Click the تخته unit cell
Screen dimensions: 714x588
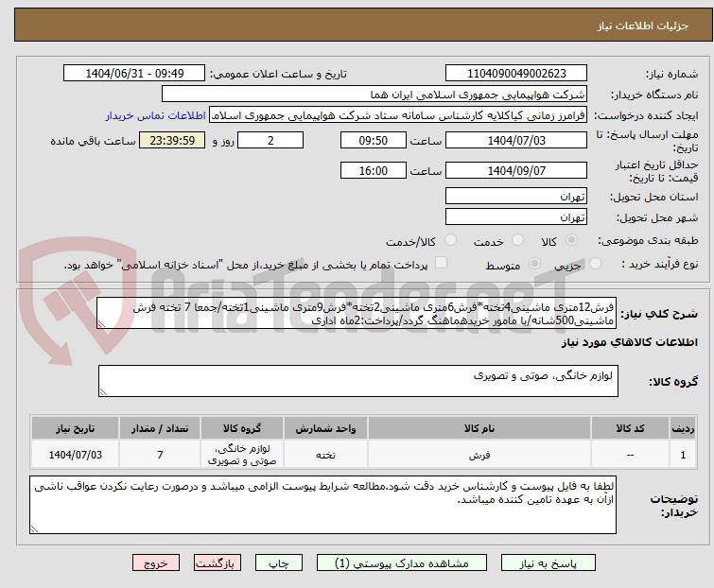pyautogui.click(x=325, y=455)
